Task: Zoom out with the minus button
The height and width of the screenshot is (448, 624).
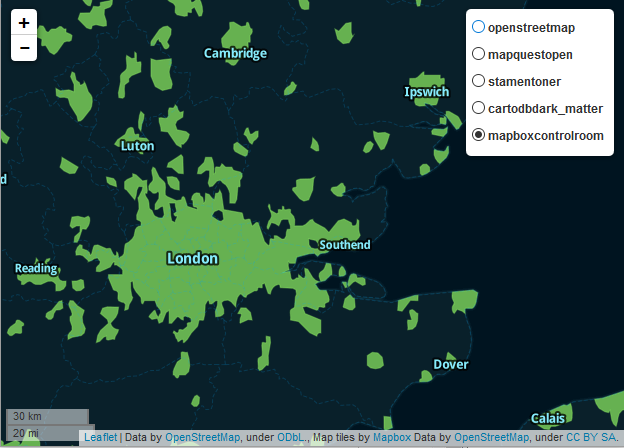Action: (x=24, y=48)
